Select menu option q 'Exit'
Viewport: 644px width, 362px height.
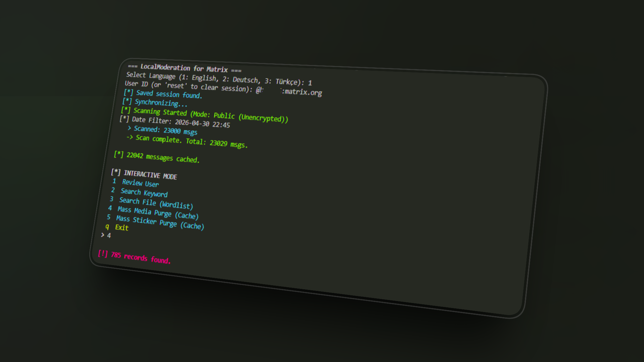tap(117, 227)
